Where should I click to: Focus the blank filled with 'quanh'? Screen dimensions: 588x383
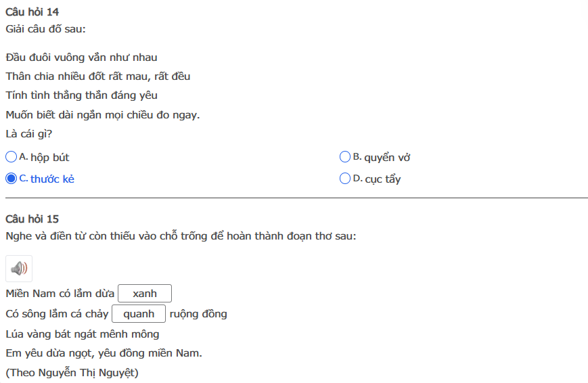pyautogui.click(x=139, y=314)
